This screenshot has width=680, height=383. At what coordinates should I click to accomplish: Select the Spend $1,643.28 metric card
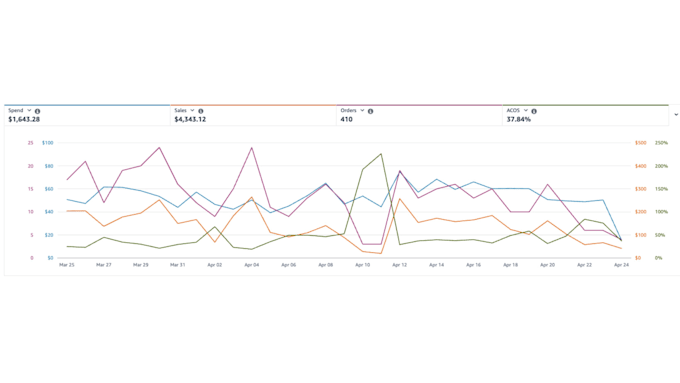[x=87, y=115]
